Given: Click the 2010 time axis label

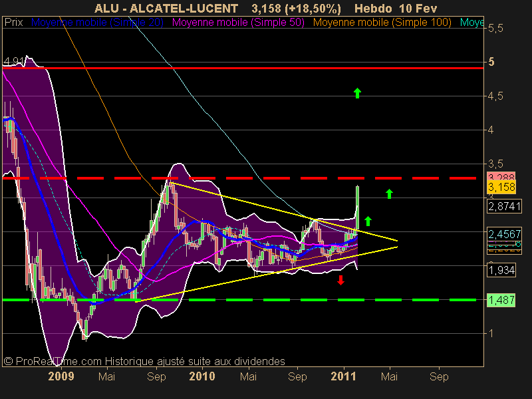Looking at the screenshot, I should (x=202, y=376).
